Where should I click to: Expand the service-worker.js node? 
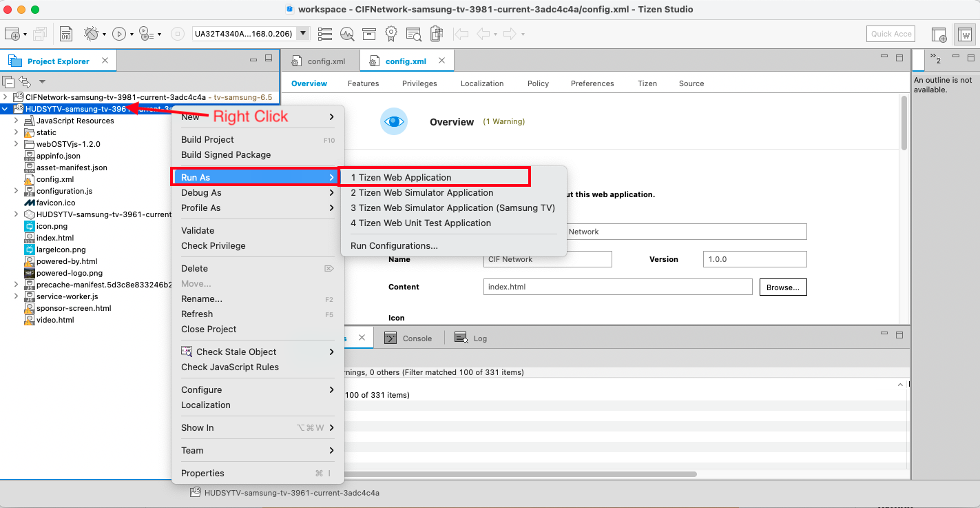17,296
